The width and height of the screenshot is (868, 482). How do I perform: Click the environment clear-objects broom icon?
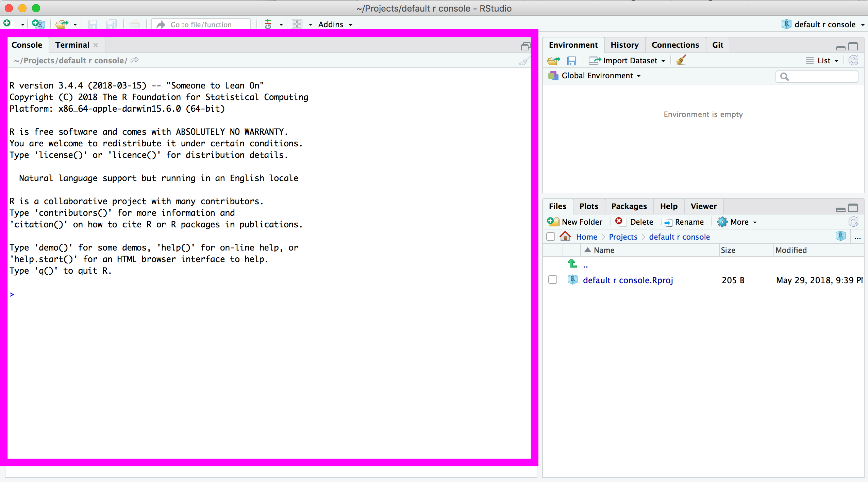pyautogui.click(x=681, y=60)
